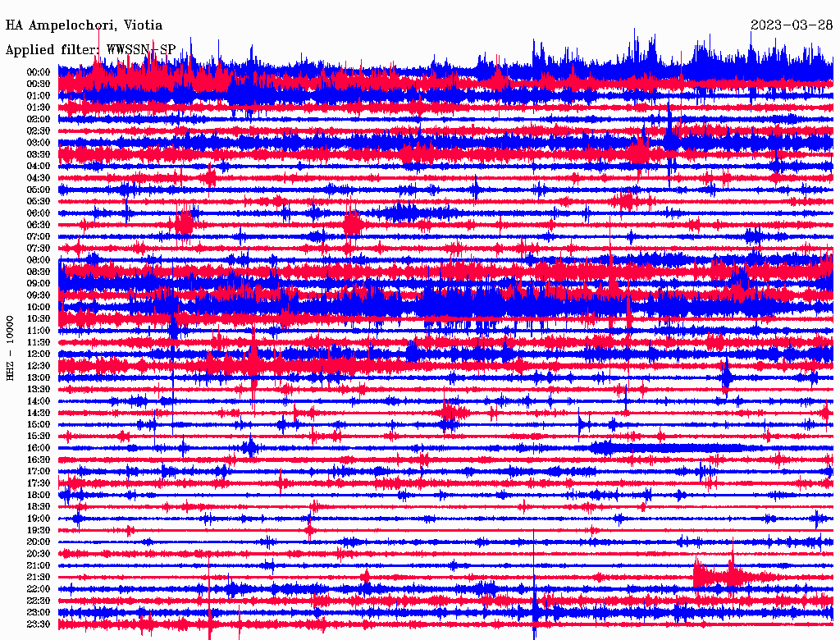Select the 16:00 time label
Screen dimensions: 840x640
pos(39,448)
